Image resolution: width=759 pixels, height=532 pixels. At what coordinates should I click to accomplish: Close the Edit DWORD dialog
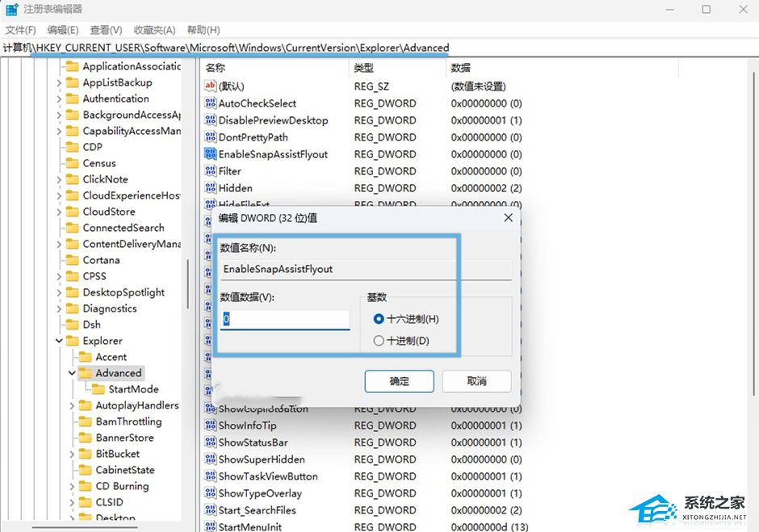coord(508,218)
